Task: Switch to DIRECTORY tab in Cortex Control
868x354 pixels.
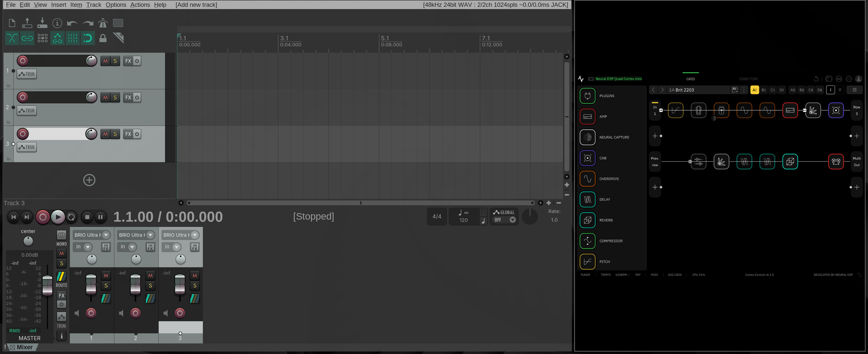Action: [749, 79]
